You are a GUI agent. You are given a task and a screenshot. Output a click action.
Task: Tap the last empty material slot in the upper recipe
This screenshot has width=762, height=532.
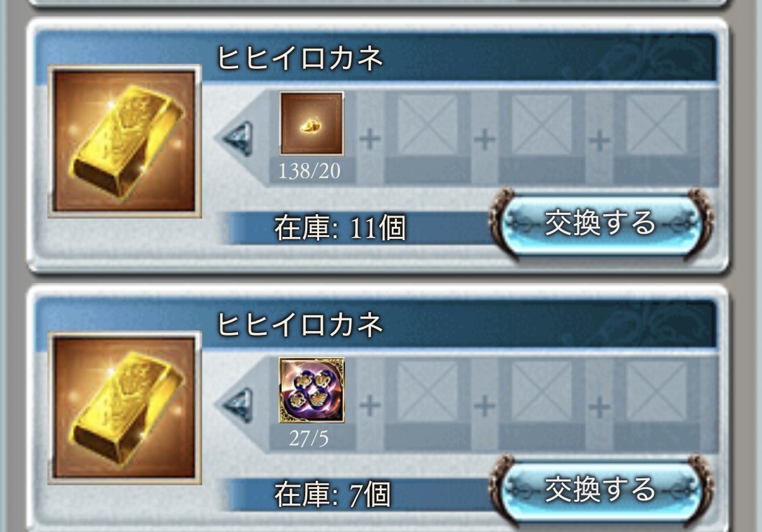656,124
